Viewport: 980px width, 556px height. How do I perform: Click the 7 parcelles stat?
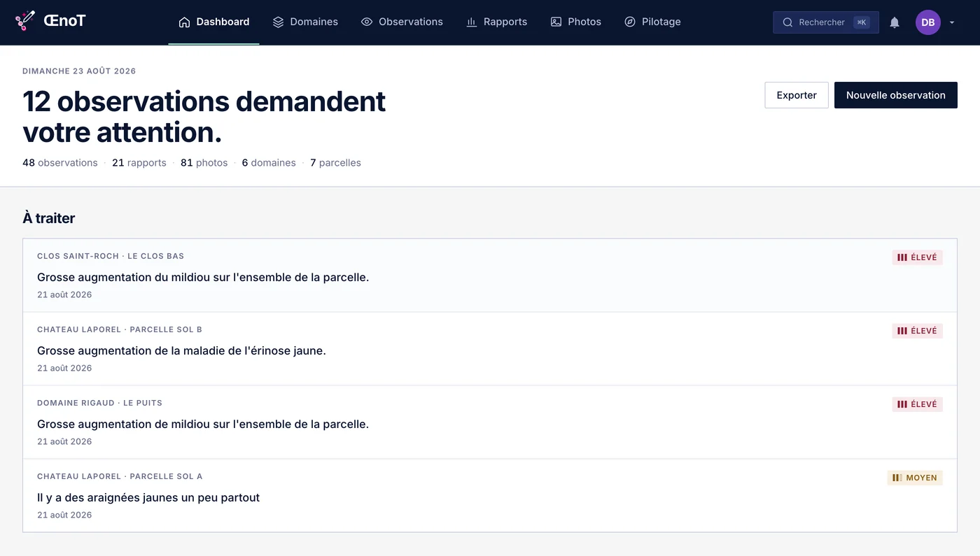click(x=335, y=163)
